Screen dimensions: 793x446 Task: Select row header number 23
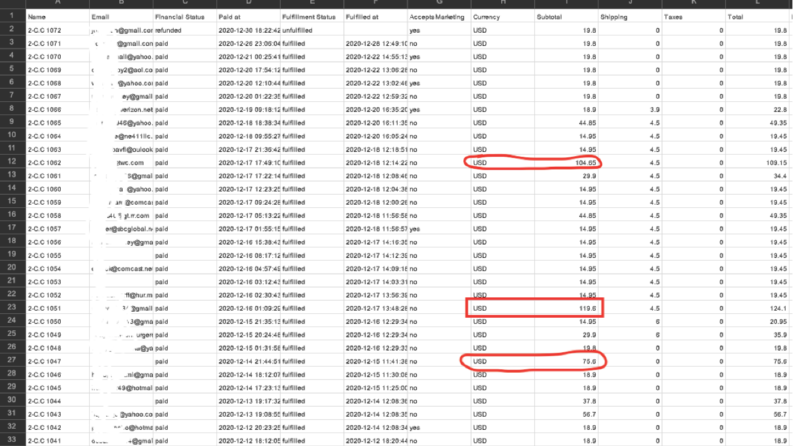point(12,307)
